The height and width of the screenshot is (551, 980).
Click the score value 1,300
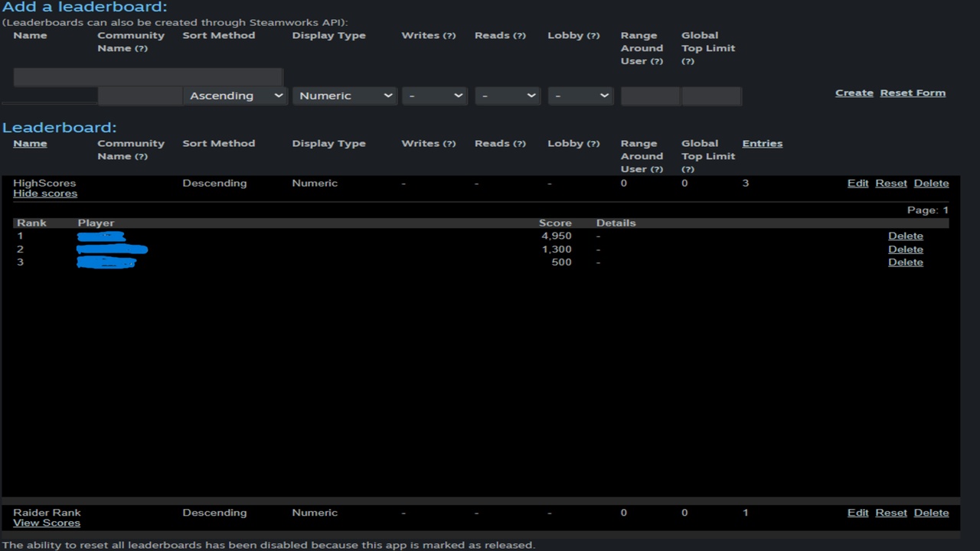click(x=557, y=249)
